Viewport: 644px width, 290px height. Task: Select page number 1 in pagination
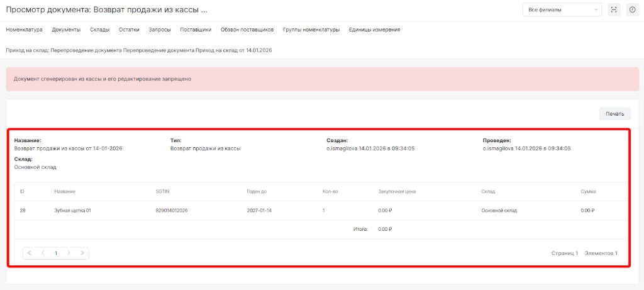(x=55, y=253)
